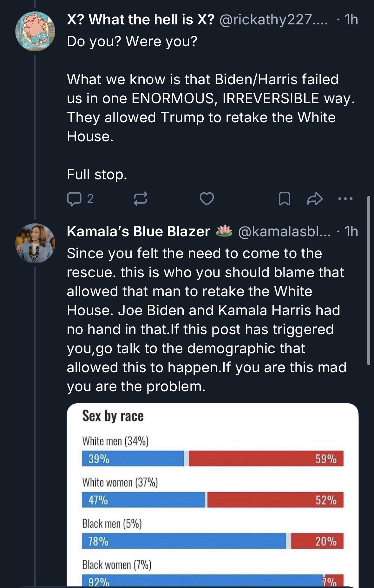This screenshot has height=588, width=374.
Task: Open the 'X? What the hell is X?' profile name
Action: [x=141, y=20]
